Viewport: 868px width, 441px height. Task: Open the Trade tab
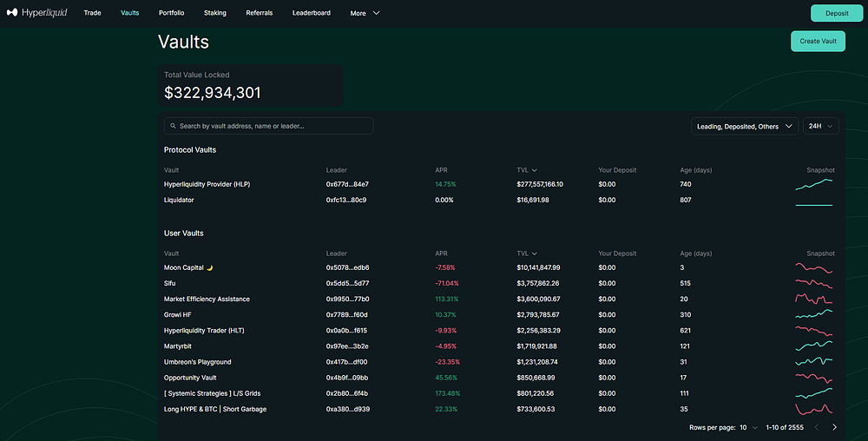click(93, 13)
